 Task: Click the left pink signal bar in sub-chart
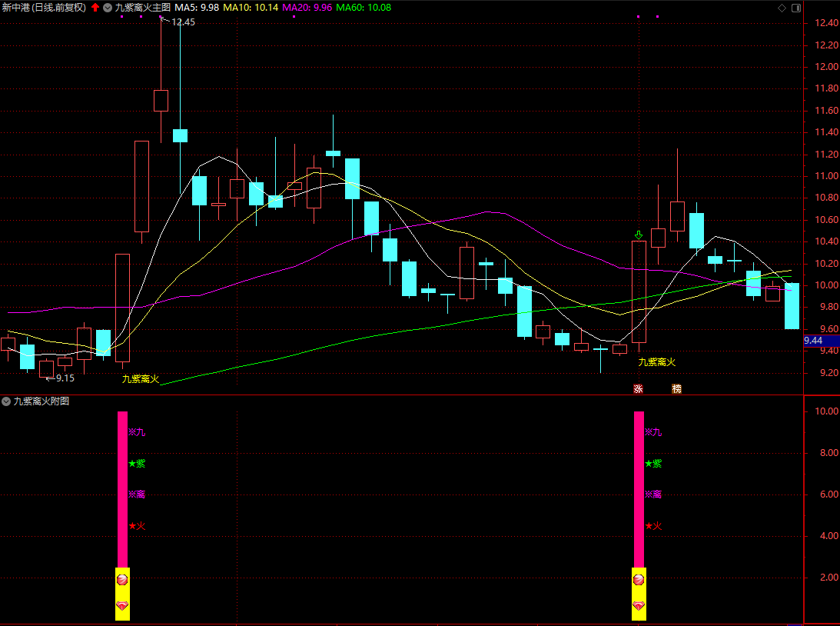(123, 489)
